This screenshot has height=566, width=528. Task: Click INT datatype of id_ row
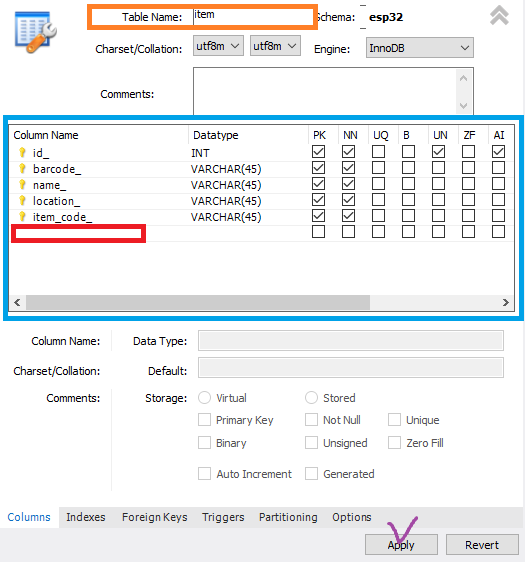pyautogui.click(x=200, y=153)
